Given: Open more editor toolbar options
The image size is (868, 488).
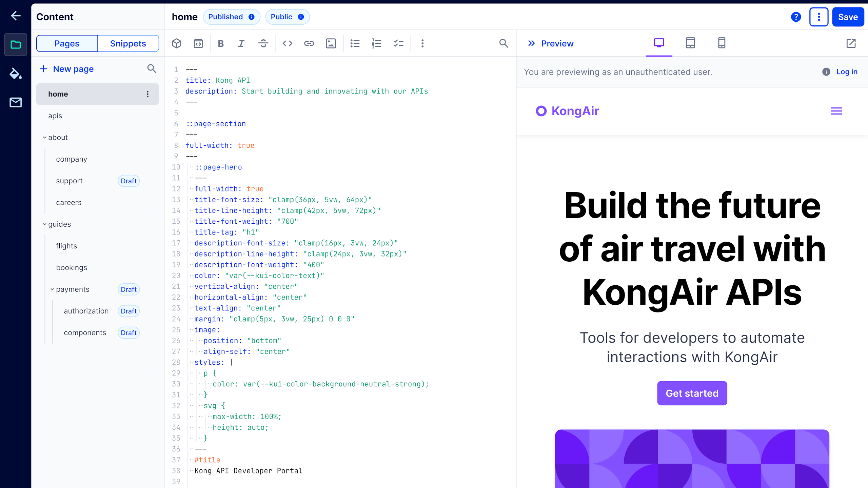Looking at the screenshot, I should point(422,43).
